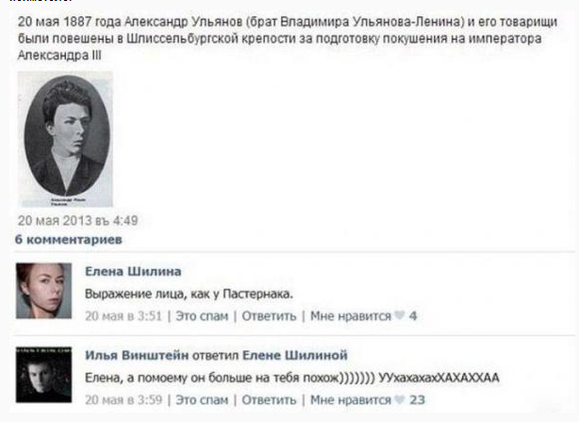Image resolution: width=579 pixels, height=422 pixels.
Task: Expand the 6 комментариев link
Action: click(x=68, y=240)
